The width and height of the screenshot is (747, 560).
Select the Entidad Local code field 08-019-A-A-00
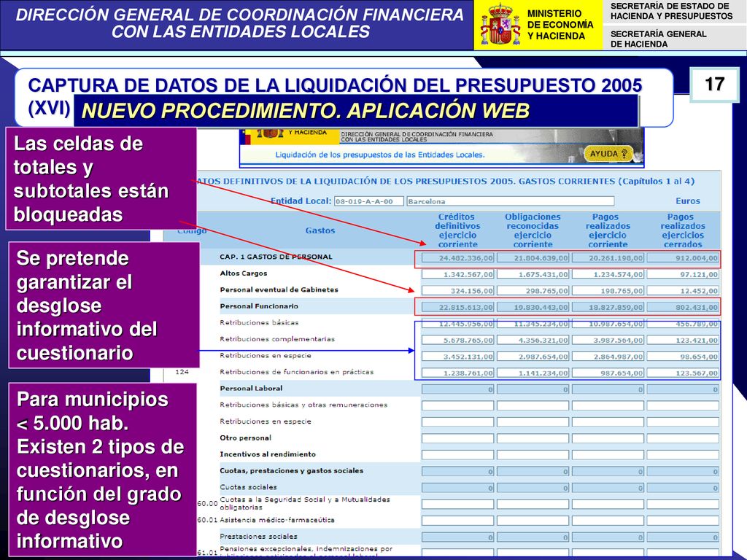pos(368,201)
